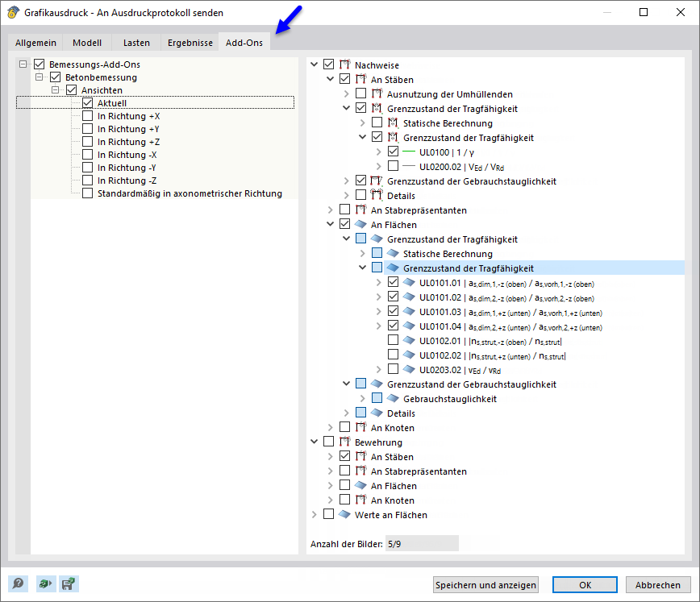This screenshot has height=602, width=700.
Task: Click surface icon of Details under An Flächen
Action: click(x=377, y=413)
